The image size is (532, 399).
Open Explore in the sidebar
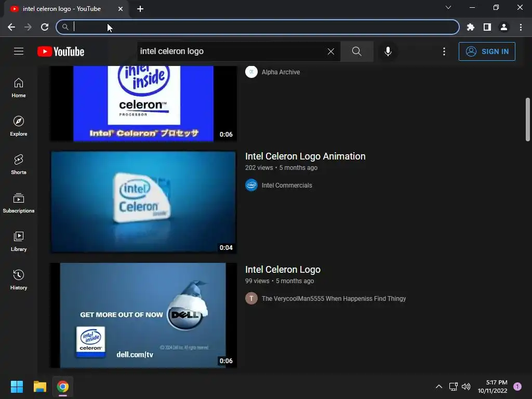[19, 126]
